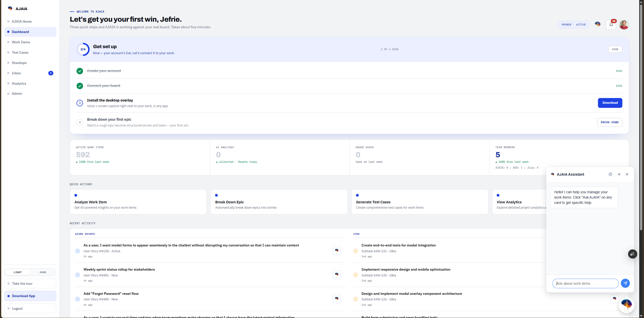
Task: Click the 2/4 setup progress ring
Action: click(83, 49)
